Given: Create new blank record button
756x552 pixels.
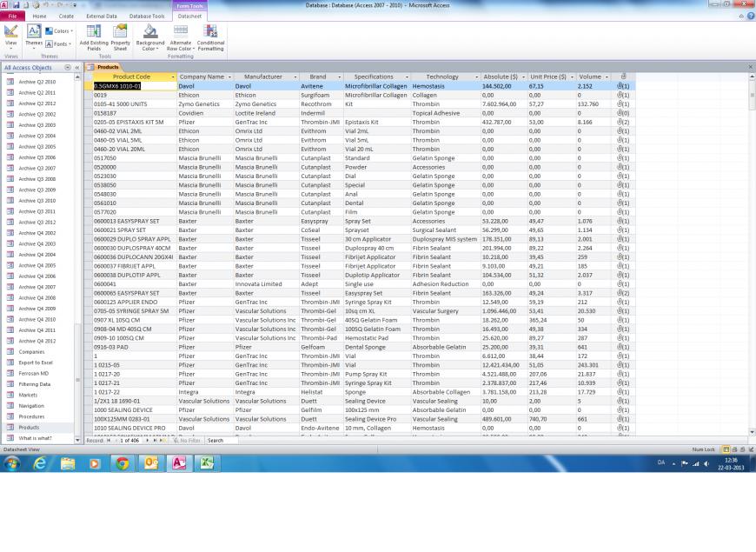Looking at the screenshot, I should pyautogui.click(x=162, y=441).
